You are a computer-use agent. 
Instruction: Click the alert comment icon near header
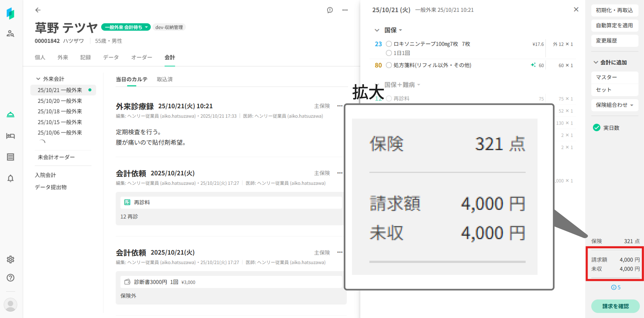(330, 10)
